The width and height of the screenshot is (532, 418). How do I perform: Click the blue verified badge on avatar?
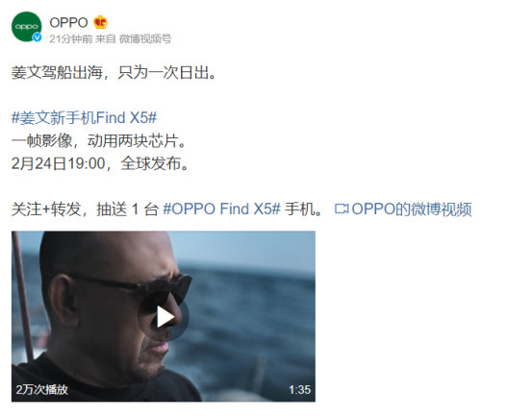click(x=37, y=37)
